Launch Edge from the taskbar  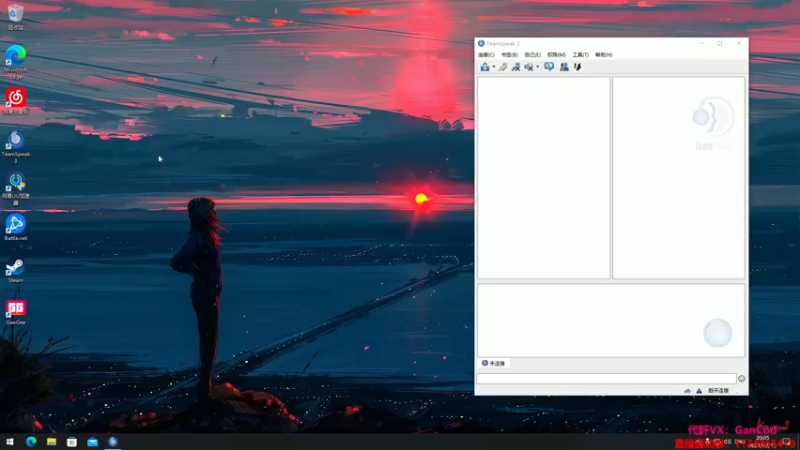click(x=31, y=442)
